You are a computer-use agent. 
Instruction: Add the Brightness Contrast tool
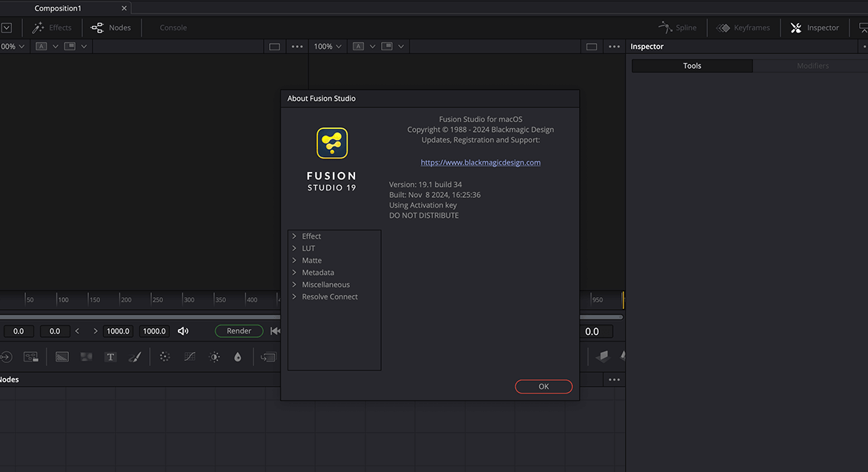point(214,357)
